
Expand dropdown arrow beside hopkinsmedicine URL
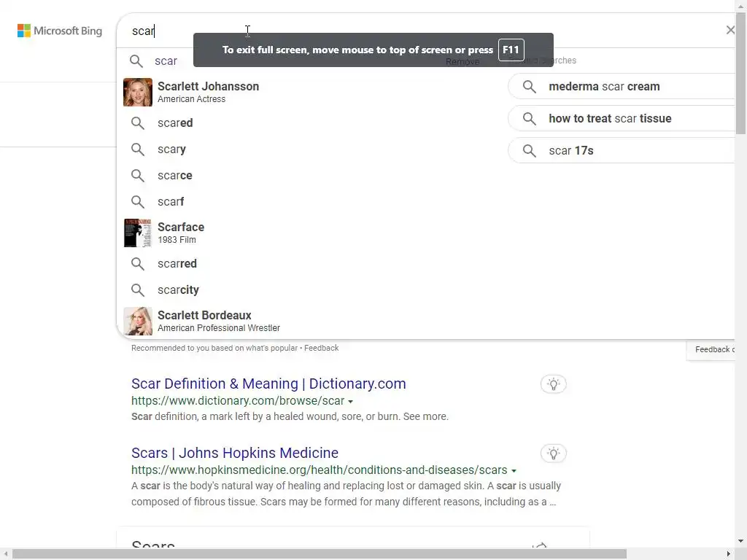pos(514,470)
